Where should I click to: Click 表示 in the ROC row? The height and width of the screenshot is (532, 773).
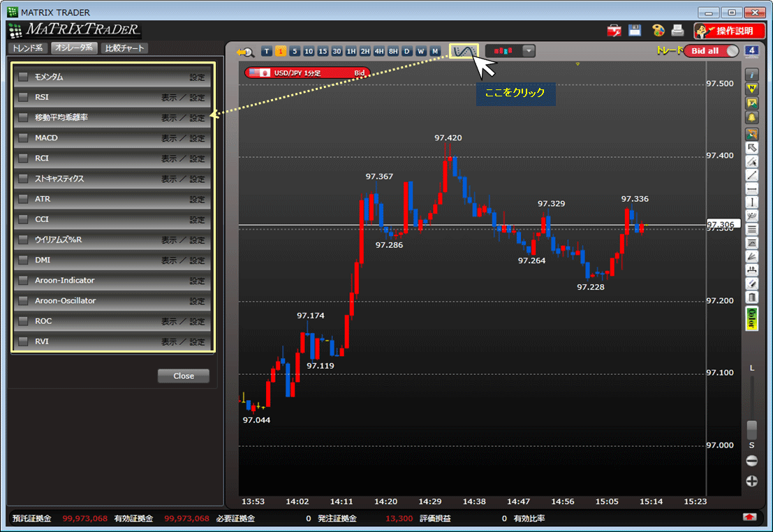[168, 321]
